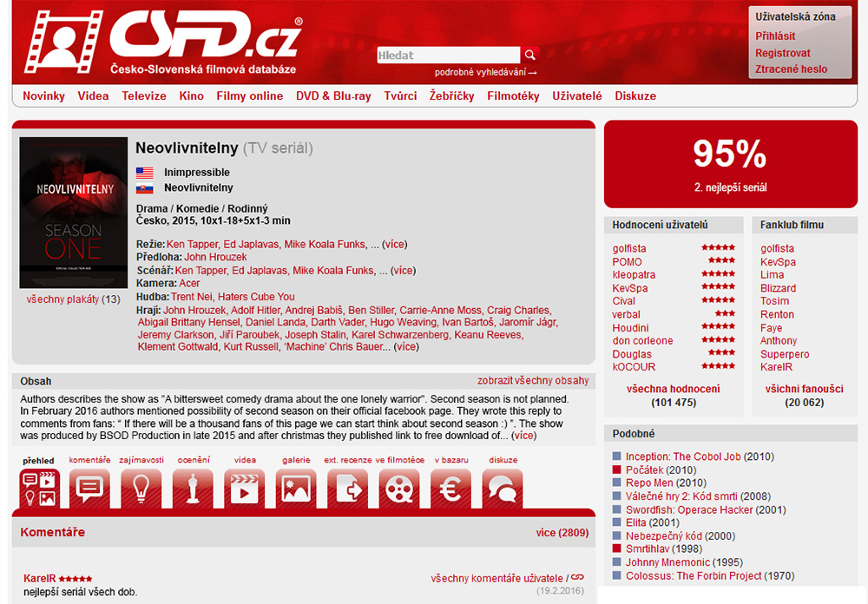Screen dimensions: 868x604
Task: Click Přihlásit in the user zone
Action: click(x=775, y=36)
